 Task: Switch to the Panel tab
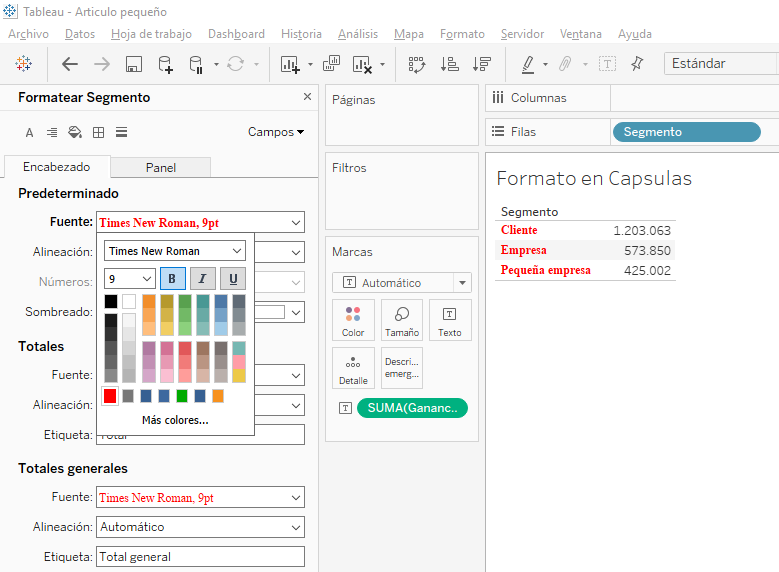pos(160,168)
